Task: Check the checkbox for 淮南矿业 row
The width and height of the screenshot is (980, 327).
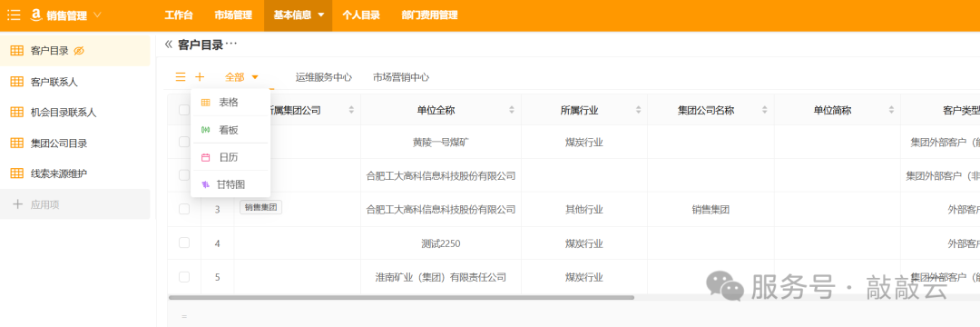Action: [183, 276]
